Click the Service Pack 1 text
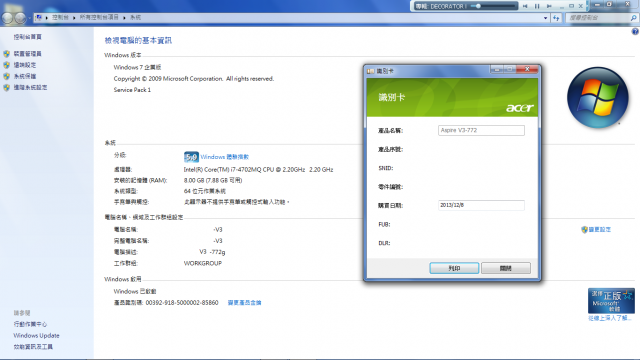 [x=132, y=90]
